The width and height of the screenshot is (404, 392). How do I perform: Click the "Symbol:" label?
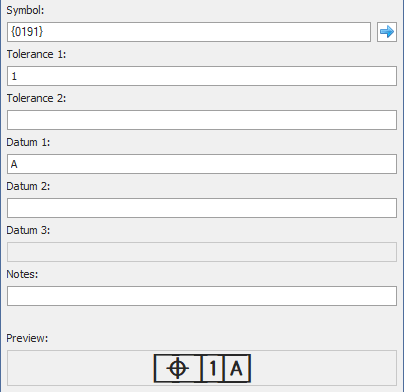pyautogui.click(x=25, y=10)
